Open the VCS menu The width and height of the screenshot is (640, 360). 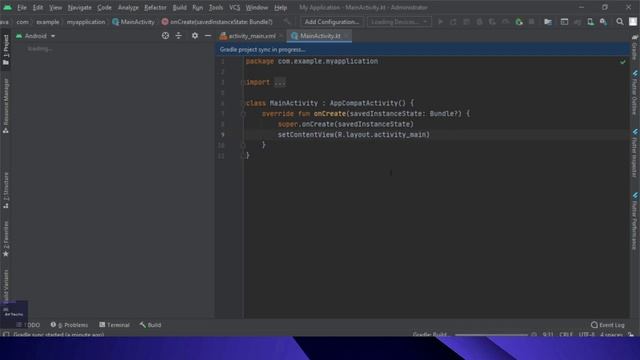(234, 7)
